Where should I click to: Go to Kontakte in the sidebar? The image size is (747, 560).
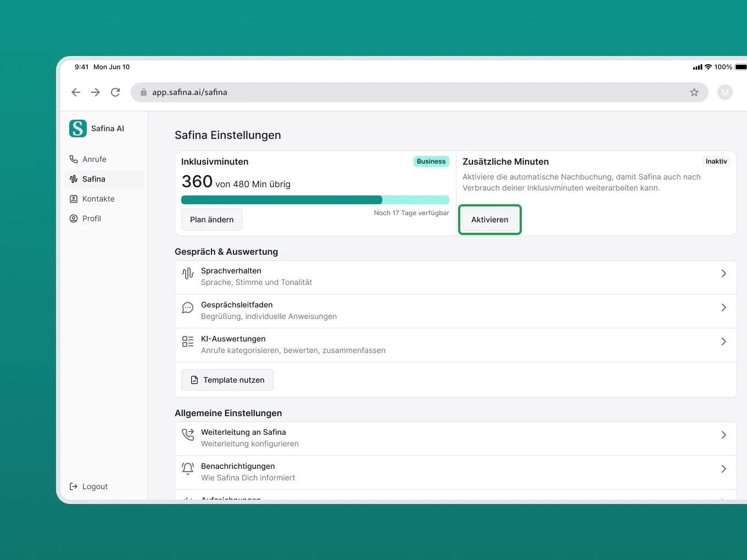click(x=98, y=199)
